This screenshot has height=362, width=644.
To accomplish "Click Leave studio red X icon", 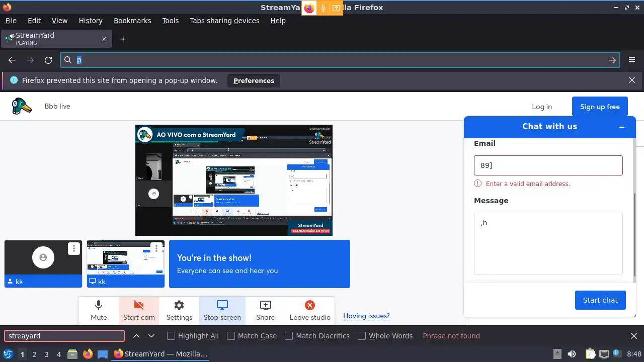I will coord(310,305).
